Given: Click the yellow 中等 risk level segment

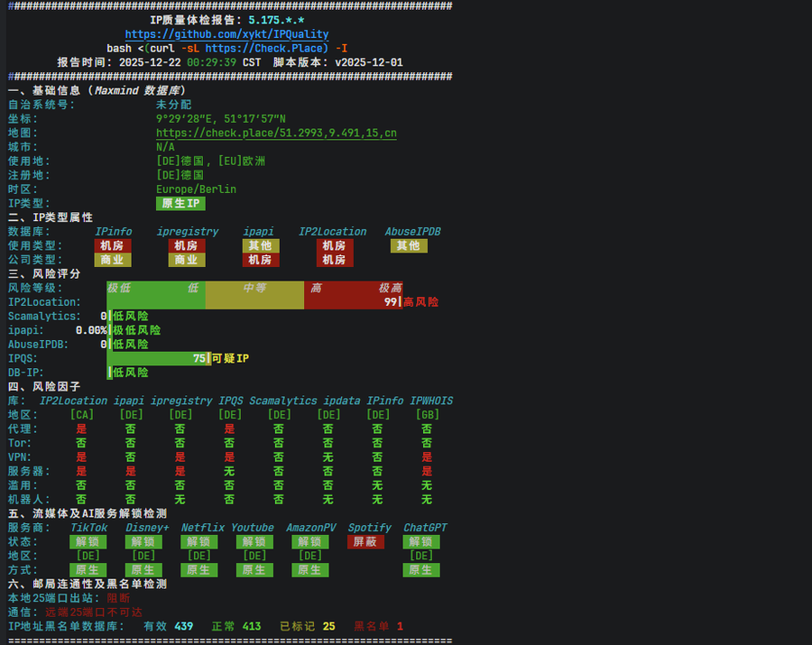Looking at the screenshot, I should (x=254, y=288).
